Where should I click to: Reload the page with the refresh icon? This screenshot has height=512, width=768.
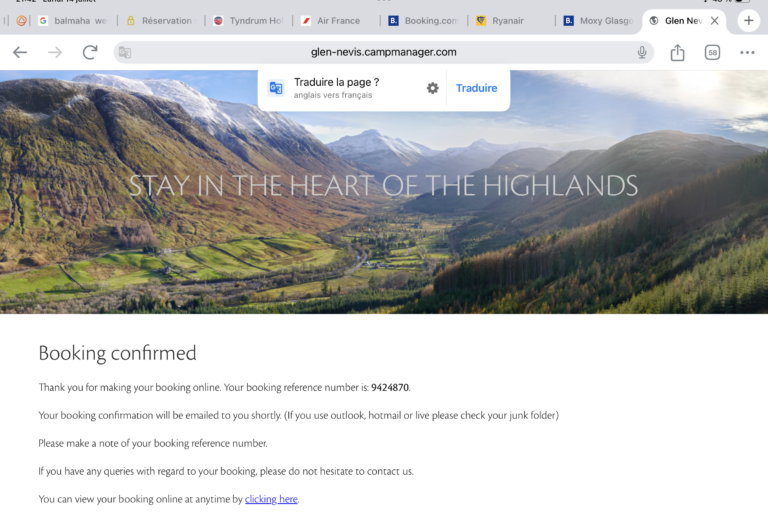pyautogui.click(x=90, y=52)
